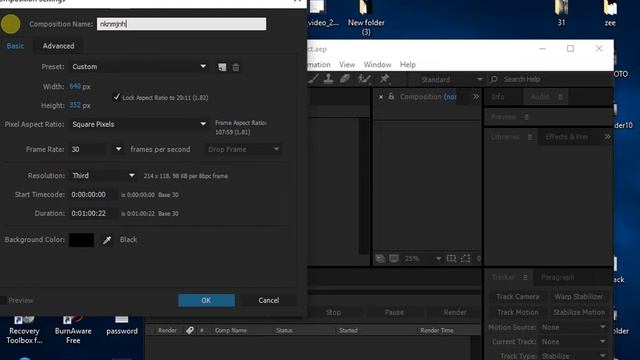
Task: Open the Tracker panel menu icon
Action: [525, 278]
